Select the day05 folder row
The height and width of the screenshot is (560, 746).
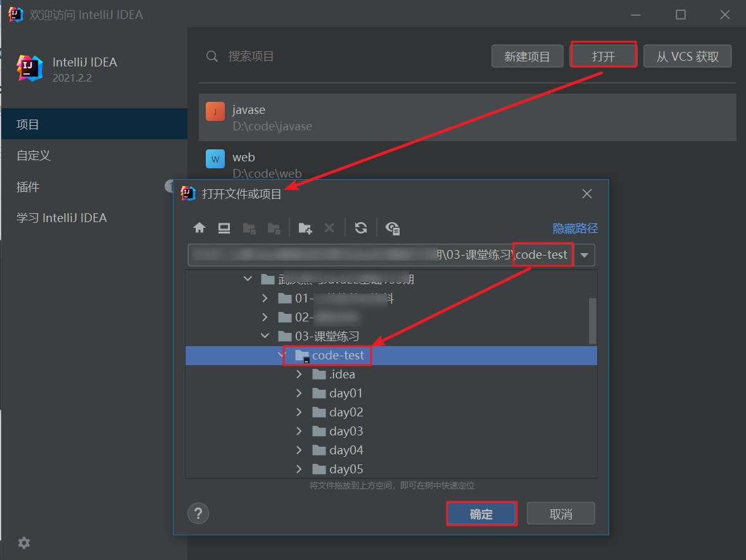click(x=391, y=470)
